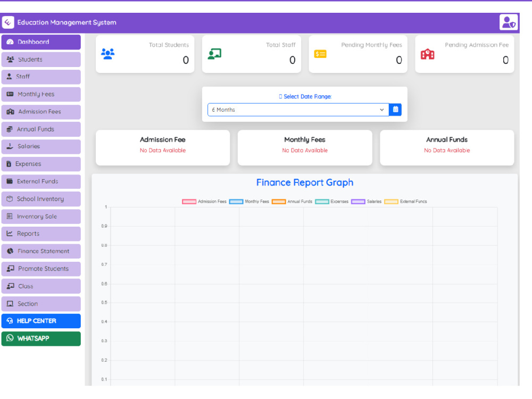Click the headset icon on Help Center
This screenshot has width=532, height=399.
(10, 321)
